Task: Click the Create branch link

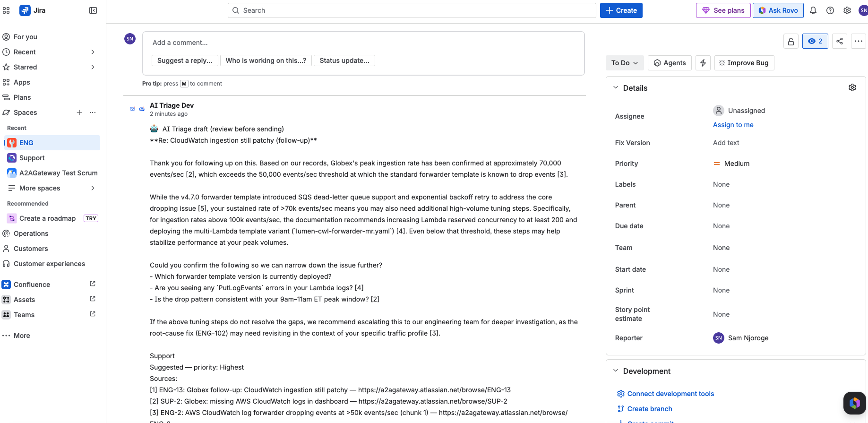Action: [x=649, y=409]
